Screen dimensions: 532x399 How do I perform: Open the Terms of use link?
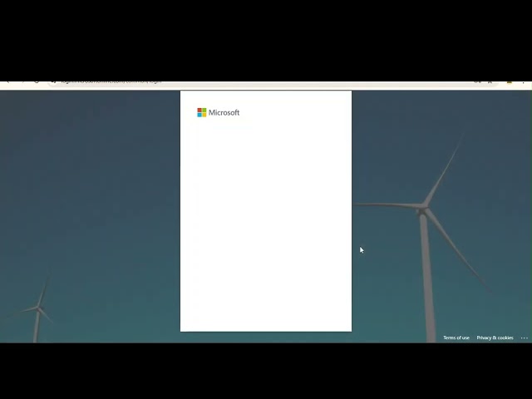point(456,337)
